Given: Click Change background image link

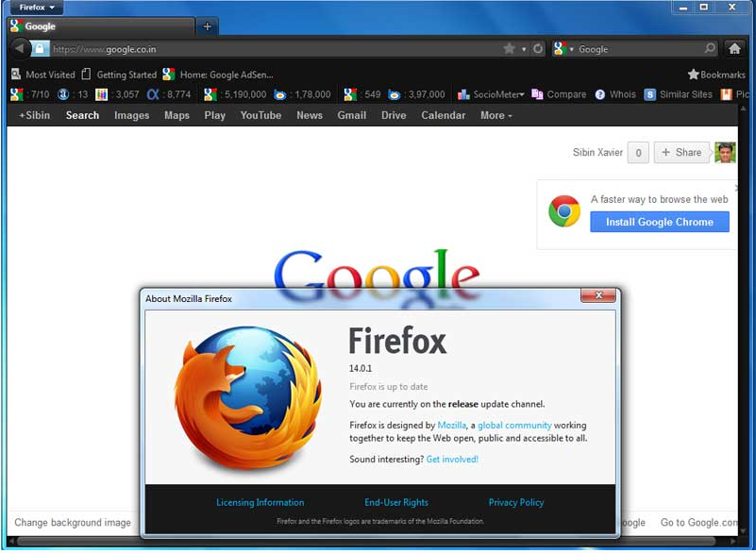Looking at the screenshot, I should (x=73, y=523).
